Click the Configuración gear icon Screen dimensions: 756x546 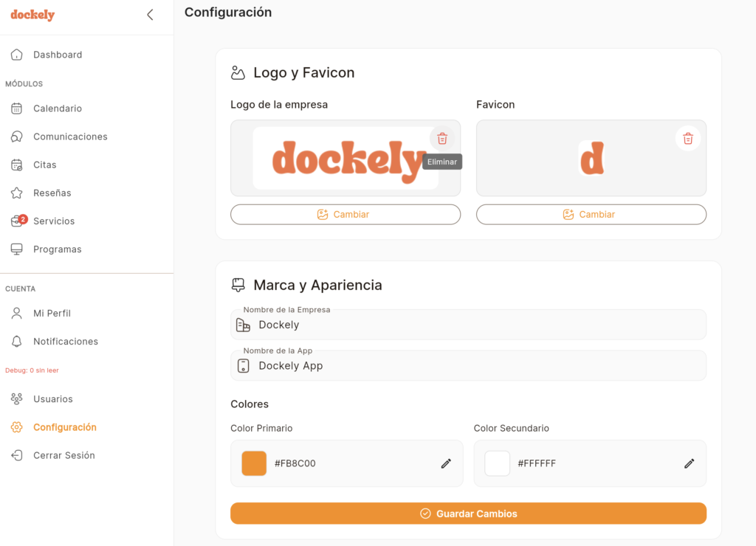17,427
